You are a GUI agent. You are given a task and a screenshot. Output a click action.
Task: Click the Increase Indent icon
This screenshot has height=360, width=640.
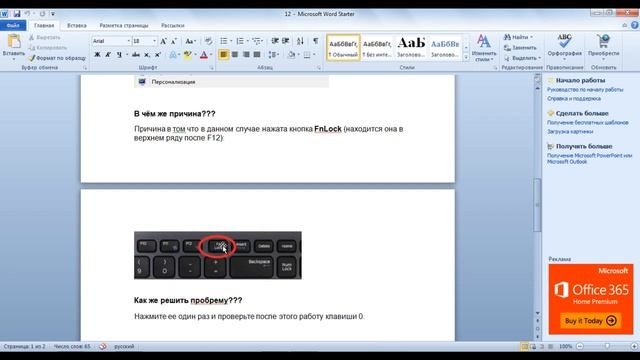[286, 41]
